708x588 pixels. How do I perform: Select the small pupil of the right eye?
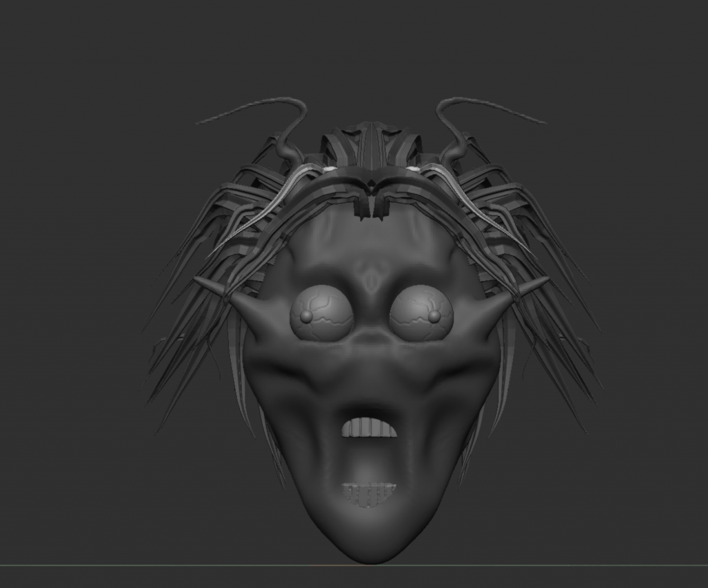pyautogui.click(x=434, y=317)
